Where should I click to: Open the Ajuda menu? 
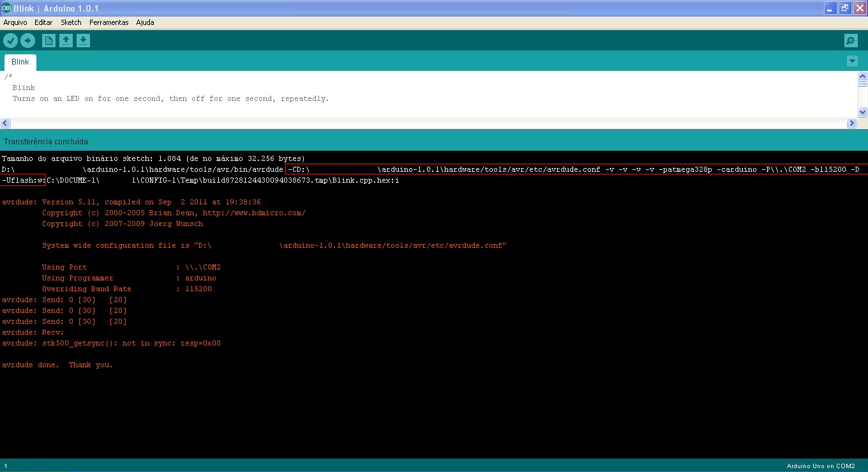pyautogui.click(x=145, y=22)
